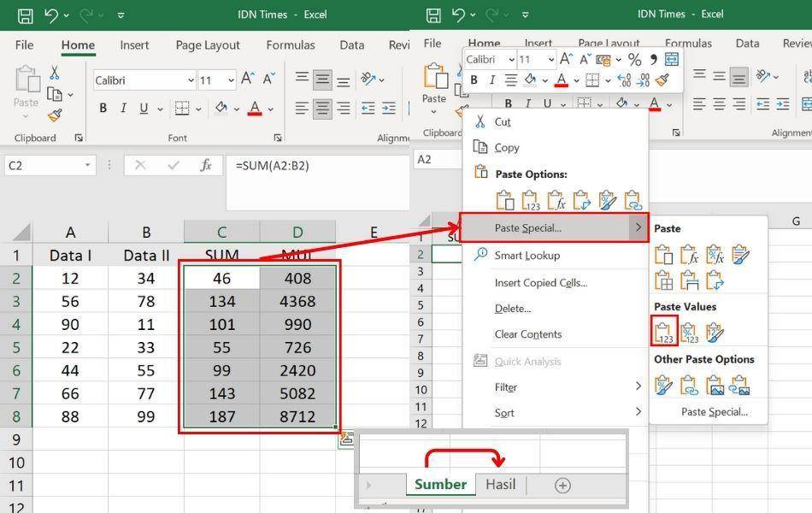812x513 pixels.
Task: Copy the selection using left ribbon's Copy icon
Action: pos(55,94)
